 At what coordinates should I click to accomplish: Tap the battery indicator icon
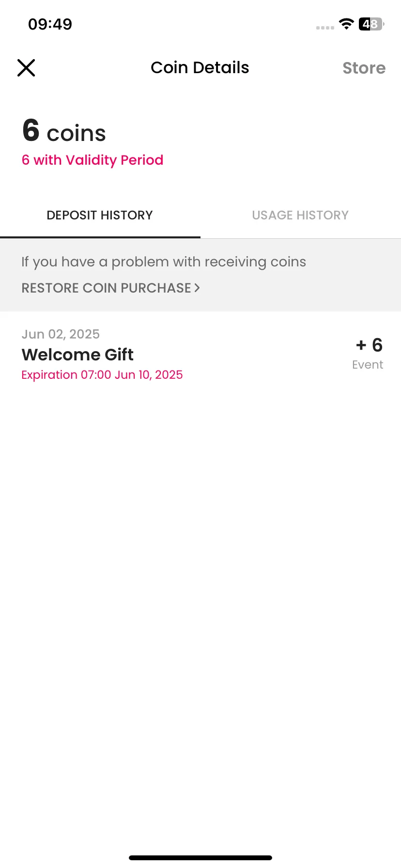(371, 24)
